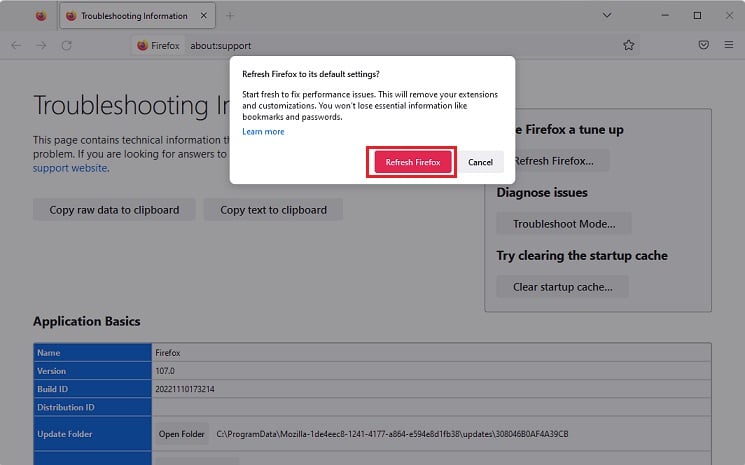Expand the list all tabs chevron
This screenshot has width=745, height=465.
607,15
